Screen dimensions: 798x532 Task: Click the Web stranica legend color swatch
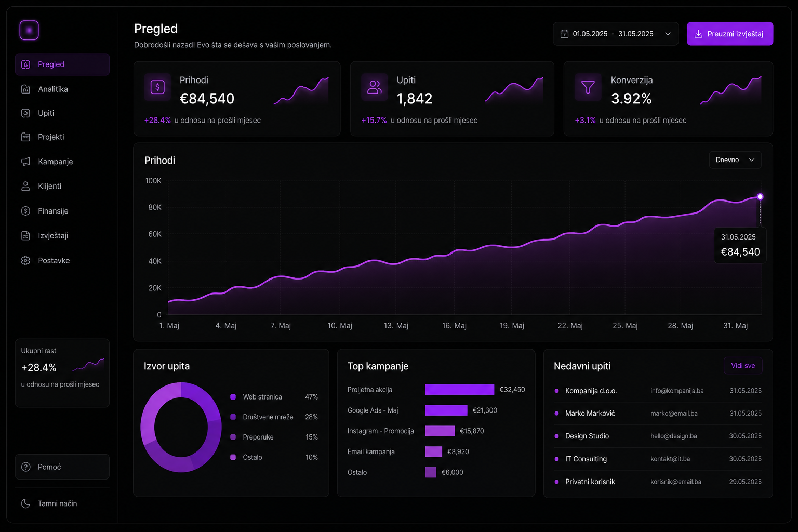click(x=233, y=397)
